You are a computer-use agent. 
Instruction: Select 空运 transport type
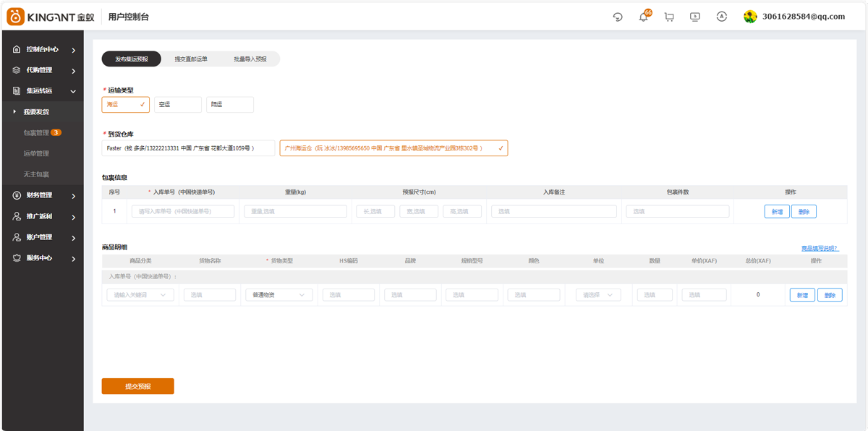tap(178, 105)
